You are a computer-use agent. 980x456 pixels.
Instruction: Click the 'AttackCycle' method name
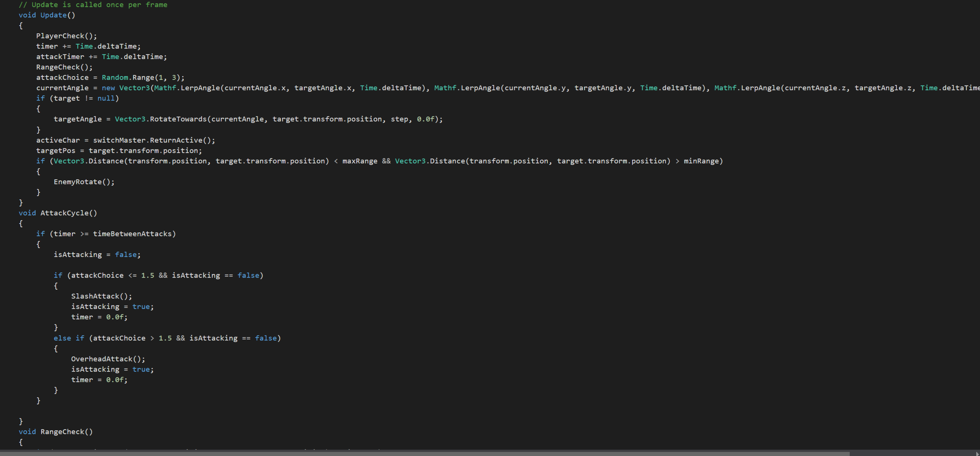[64, 213]
